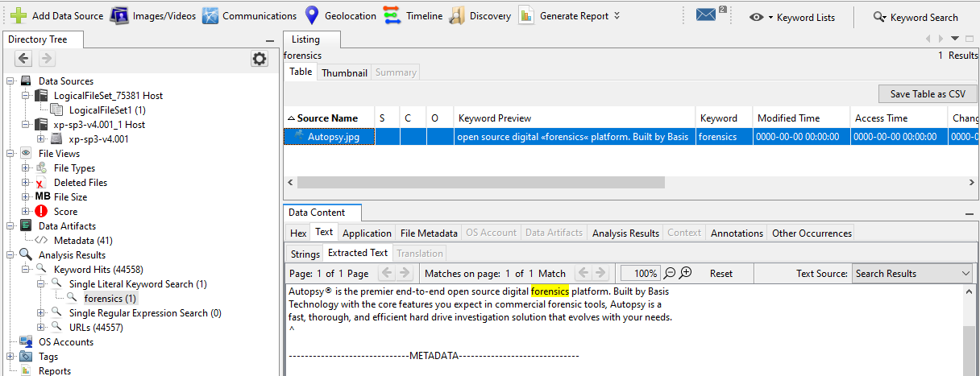This screenshot has height=376, width=980.
Task: Open directory tree settings gear
Action: coord(259,59)
